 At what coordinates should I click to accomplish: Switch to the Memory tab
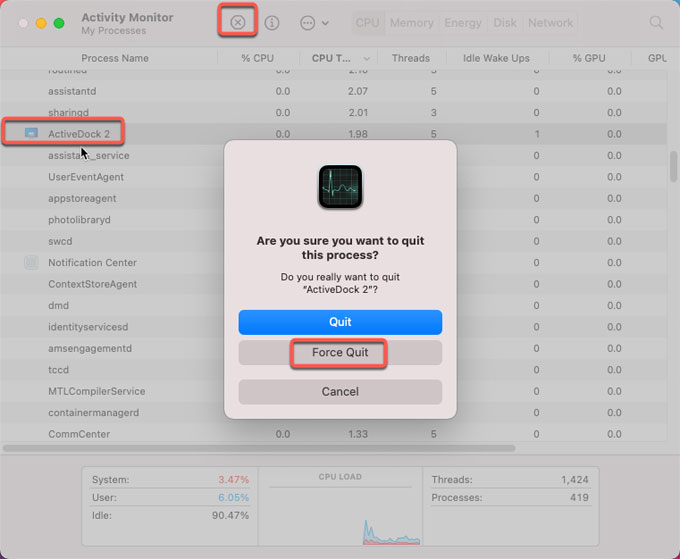pyautogui.click(x=412, y=23)
